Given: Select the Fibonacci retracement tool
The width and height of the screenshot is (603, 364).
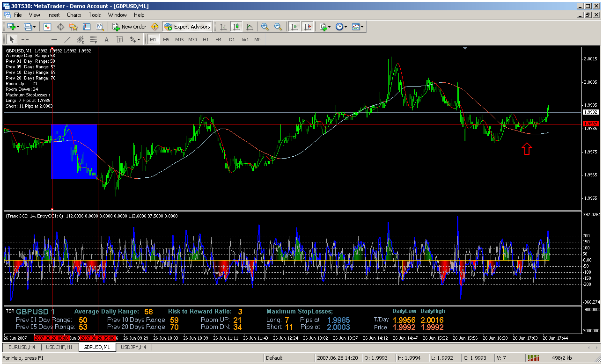Looking at the screenshot, I should point(94,40).
